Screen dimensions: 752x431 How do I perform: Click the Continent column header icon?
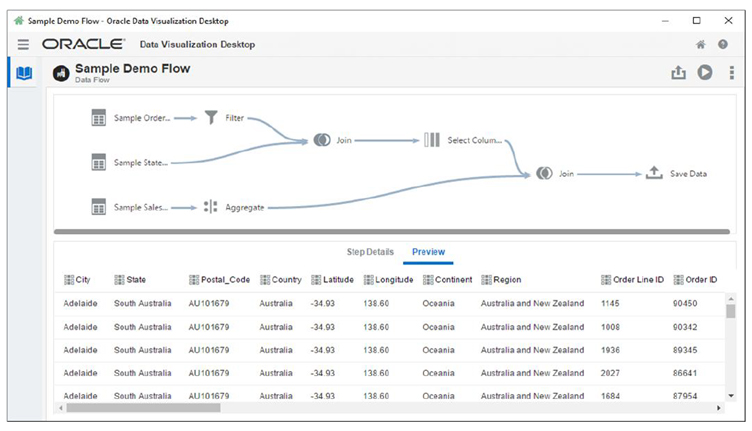[428, 280]
